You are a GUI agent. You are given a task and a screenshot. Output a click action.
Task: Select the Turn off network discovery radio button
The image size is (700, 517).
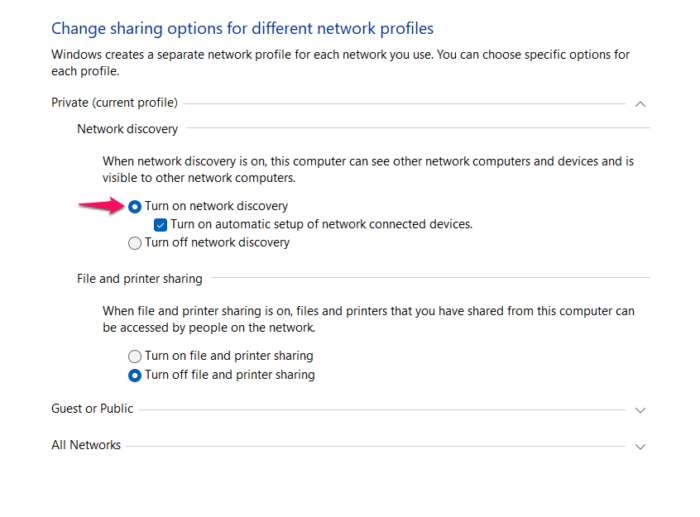(135, 243)
